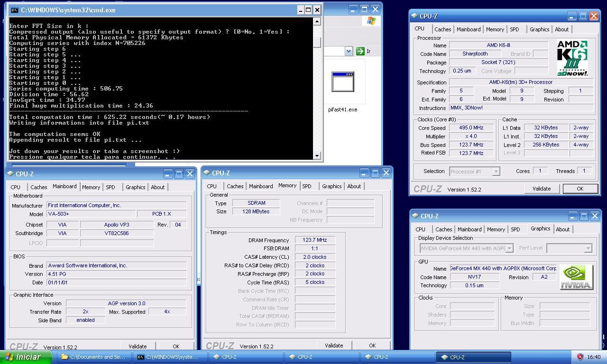The image size is (607, 364).
Task: Open Caches tab in Graphics window
Action: click(444, 229)
